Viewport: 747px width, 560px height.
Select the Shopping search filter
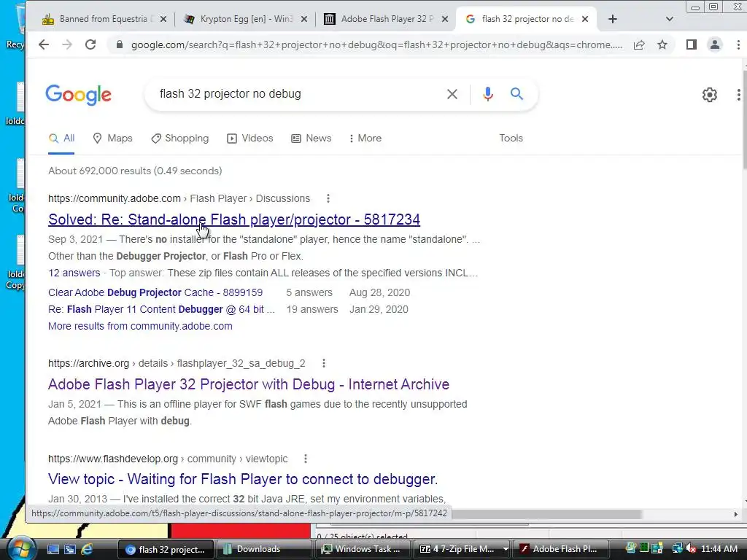click(x=180, y=138)
